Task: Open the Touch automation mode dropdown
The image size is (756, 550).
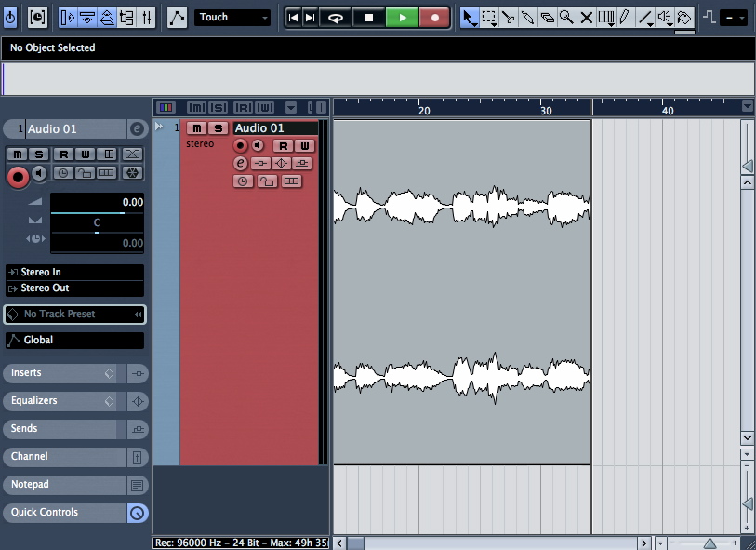Action: pos(232,17)
